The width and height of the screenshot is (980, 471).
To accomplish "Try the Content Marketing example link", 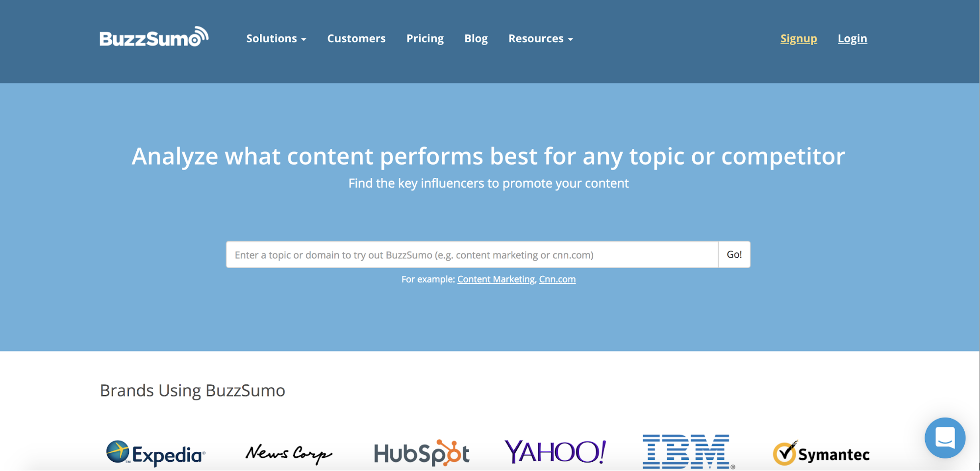I will [496, 279].
